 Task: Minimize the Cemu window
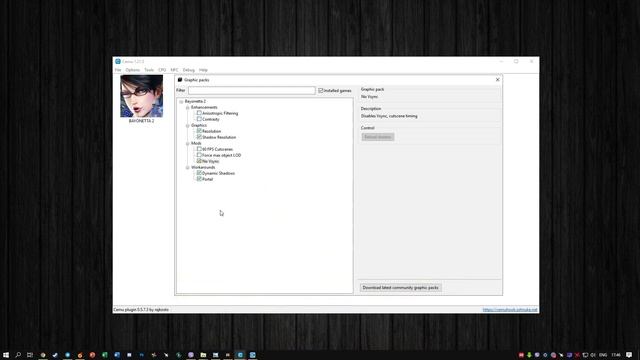coord(501,61)
